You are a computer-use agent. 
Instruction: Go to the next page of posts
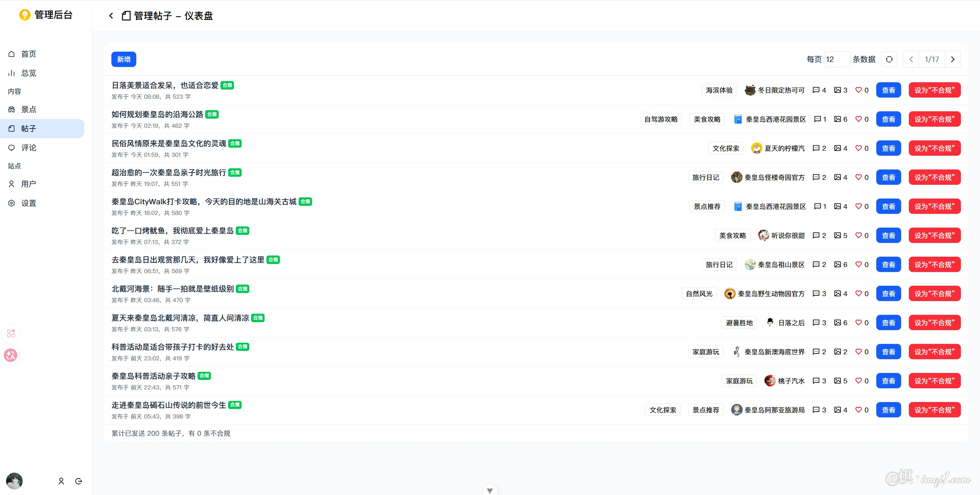(953, 59)
